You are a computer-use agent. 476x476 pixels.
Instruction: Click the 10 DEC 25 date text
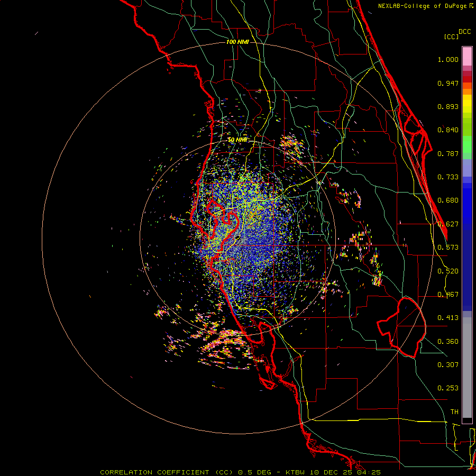tap(331, 472)
